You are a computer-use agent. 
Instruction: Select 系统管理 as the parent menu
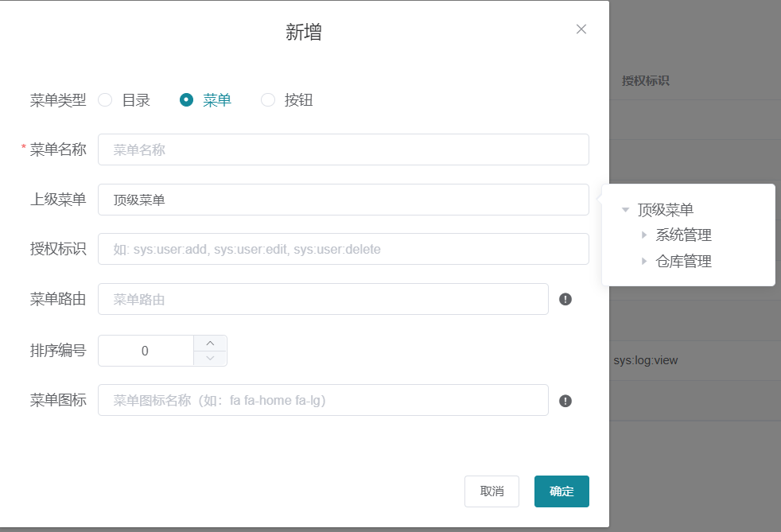coord(684,235)
